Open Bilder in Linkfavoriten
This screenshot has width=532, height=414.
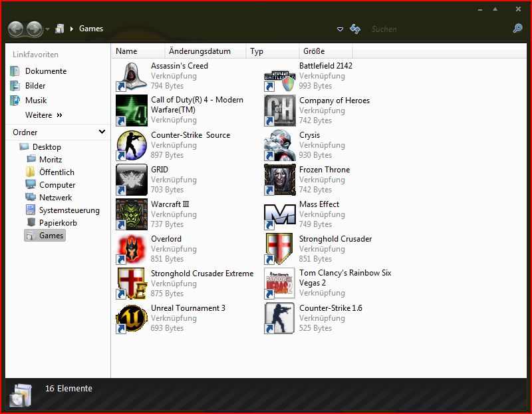[x=28, y=86]
